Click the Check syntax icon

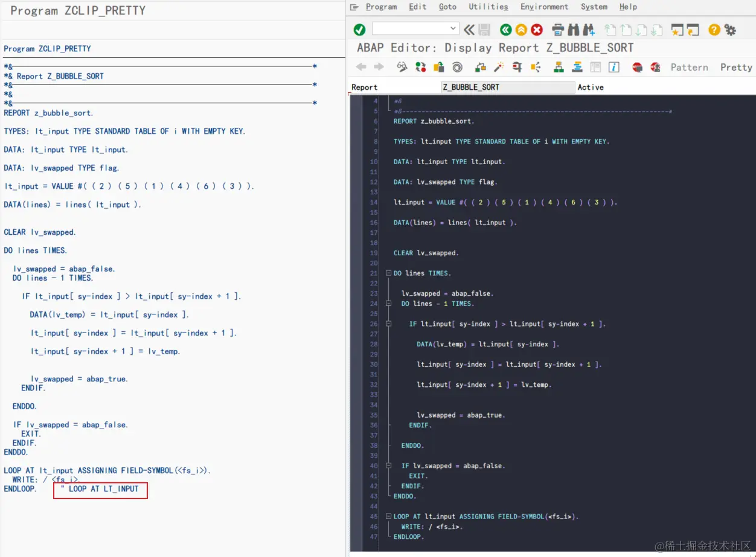click(481, 67)
